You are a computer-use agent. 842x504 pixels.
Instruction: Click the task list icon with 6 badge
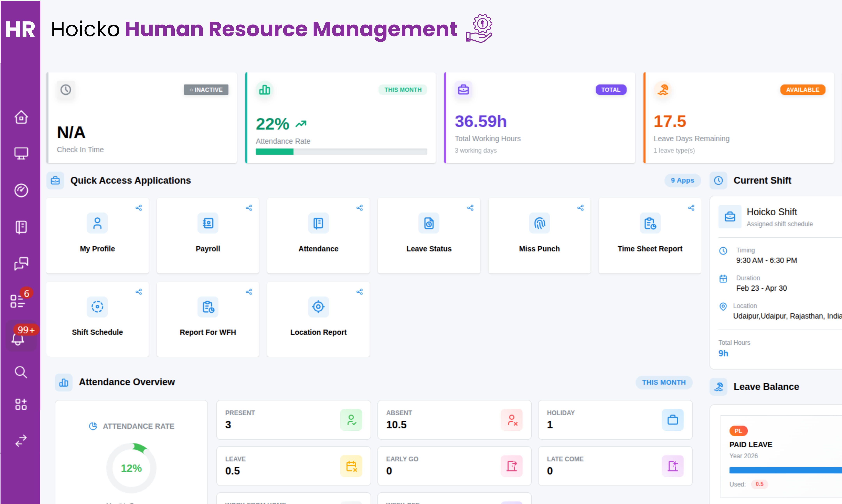pos(18,301)
